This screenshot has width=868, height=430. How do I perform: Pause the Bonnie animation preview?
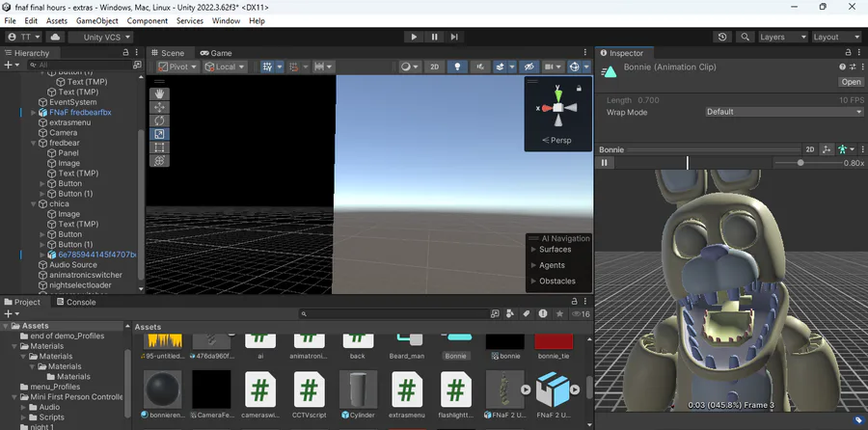pyautogui.click(x=605, y=163)
